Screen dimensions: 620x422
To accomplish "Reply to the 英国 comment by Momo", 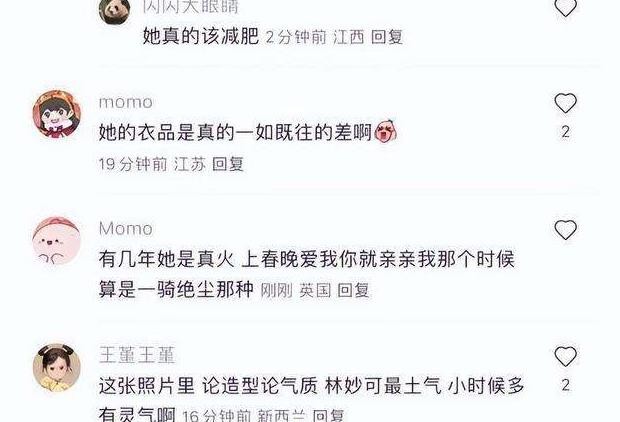I will [353, 290].
